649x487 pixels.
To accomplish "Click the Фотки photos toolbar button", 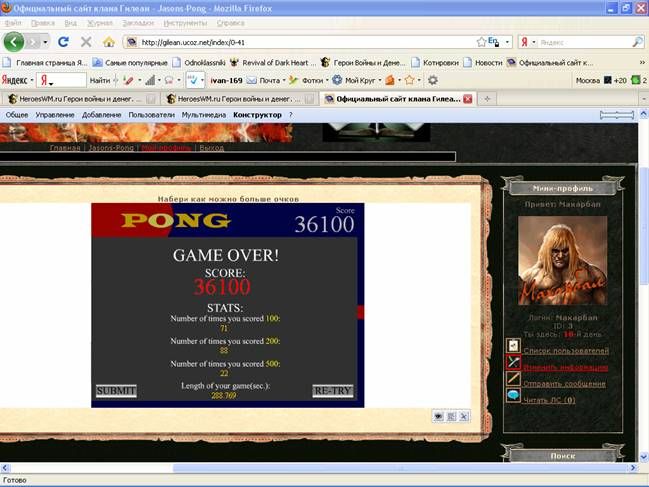I will [x=305, y=80].
